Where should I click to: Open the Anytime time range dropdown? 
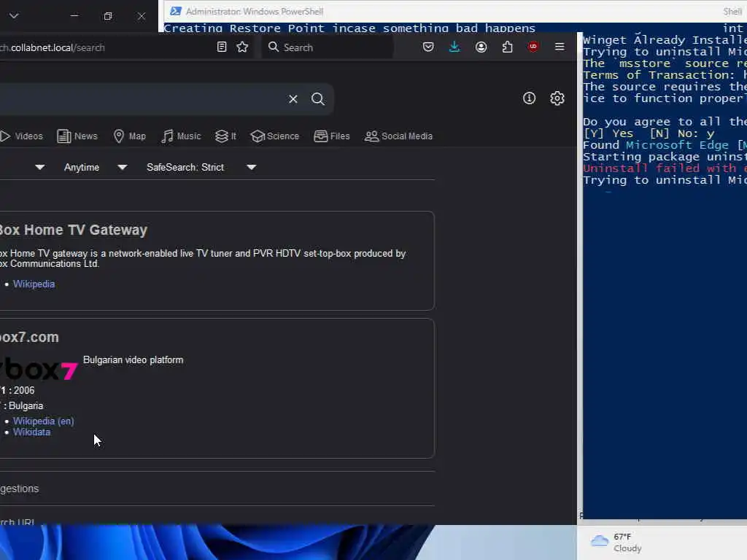click(96, 167)
